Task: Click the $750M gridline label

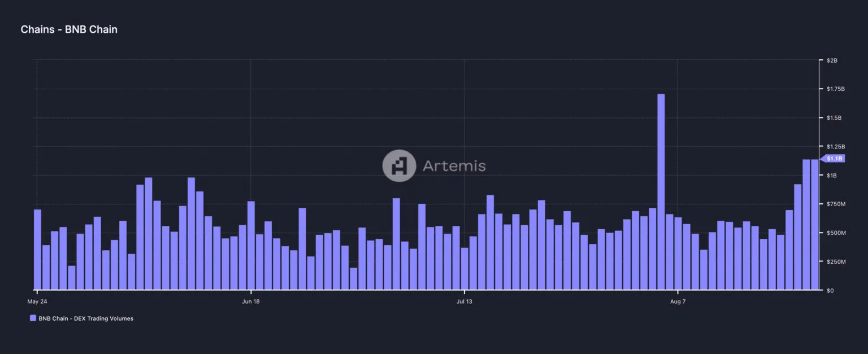Action: coord(835,204)
